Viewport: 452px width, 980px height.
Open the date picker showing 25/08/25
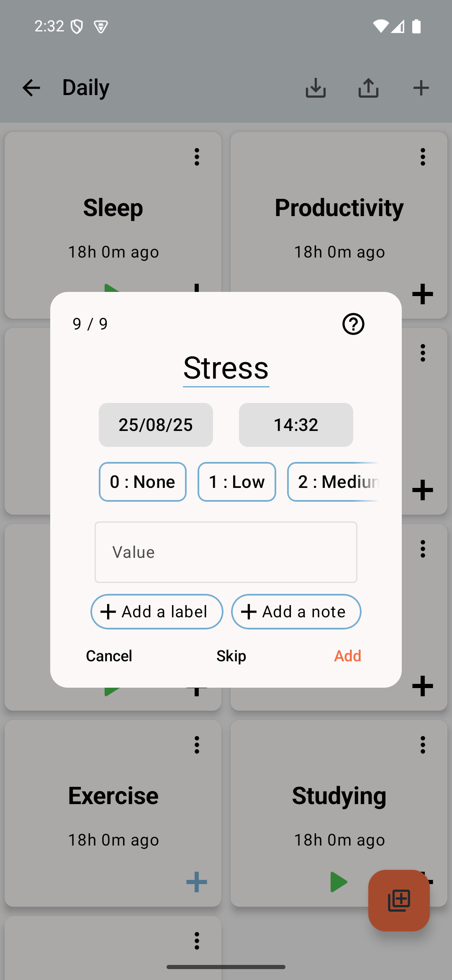pos(156,425)
